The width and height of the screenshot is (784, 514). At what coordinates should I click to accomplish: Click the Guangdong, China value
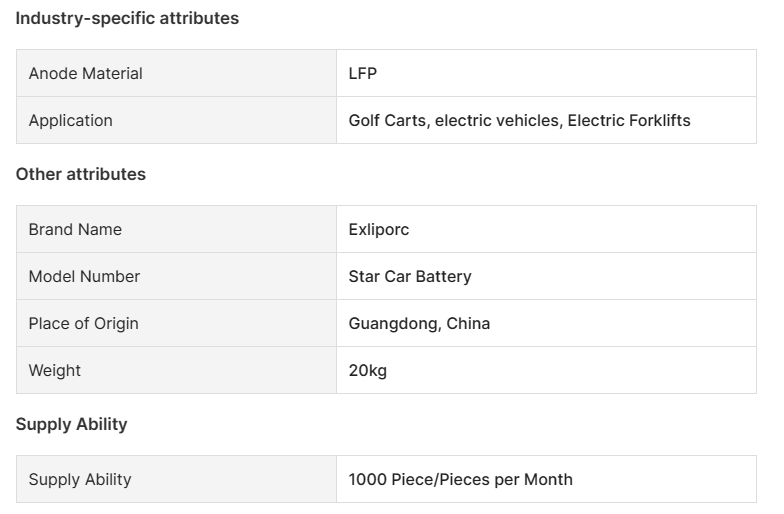pos(419,323)
